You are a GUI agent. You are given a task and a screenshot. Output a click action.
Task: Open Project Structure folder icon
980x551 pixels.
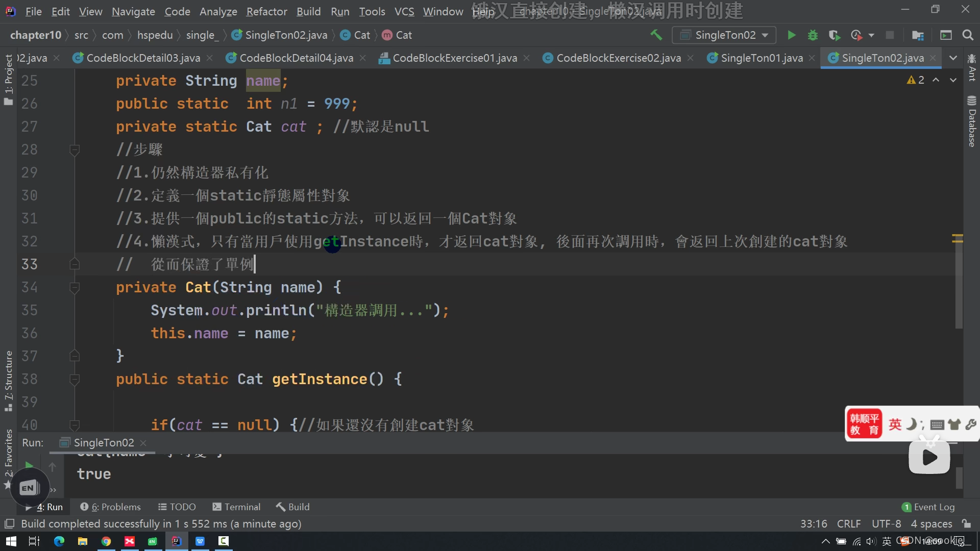917,35
